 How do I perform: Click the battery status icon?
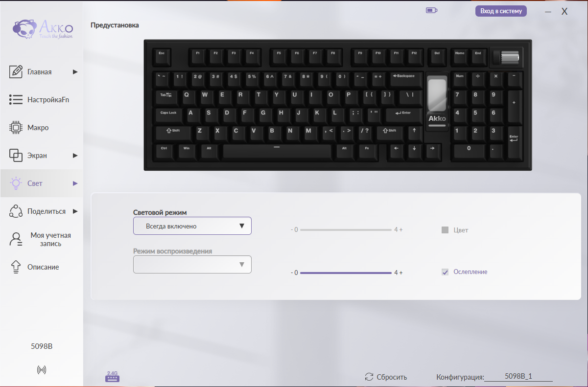pyautogui.click(x=431, y=10)
